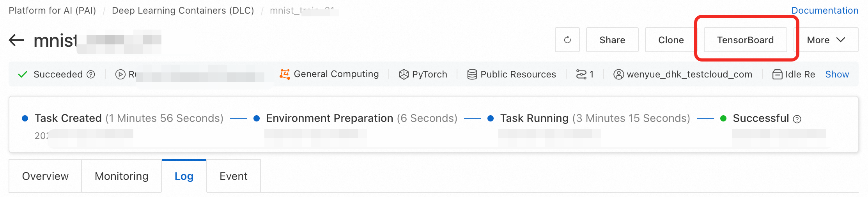The image size is (868, 197).
Task: Click the back arrow icon
Action: [16, 40]
